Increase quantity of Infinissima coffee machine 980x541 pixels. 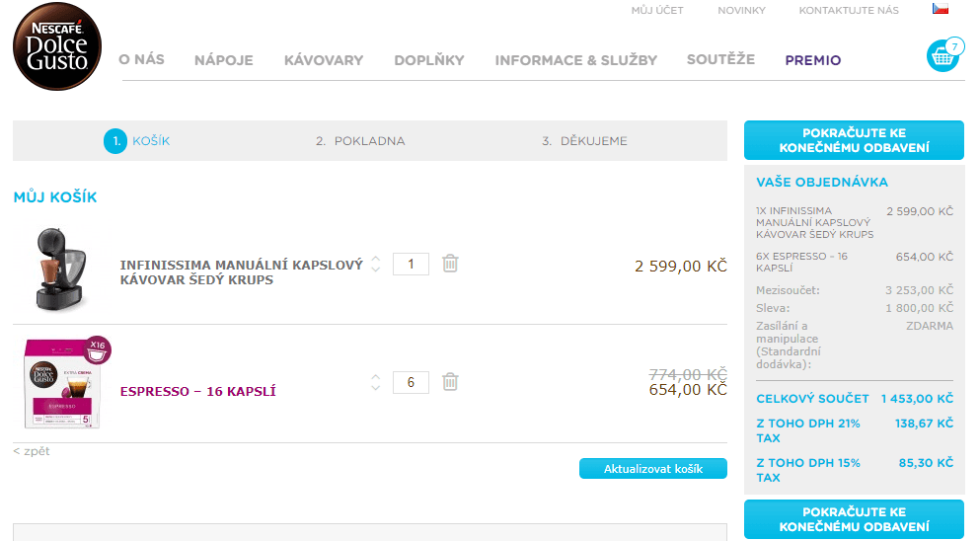(x=376, y=259)
